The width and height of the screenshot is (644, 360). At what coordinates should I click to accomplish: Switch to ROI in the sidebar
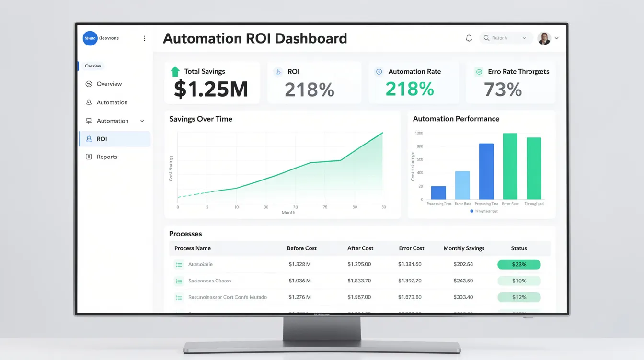click(102, 138)
